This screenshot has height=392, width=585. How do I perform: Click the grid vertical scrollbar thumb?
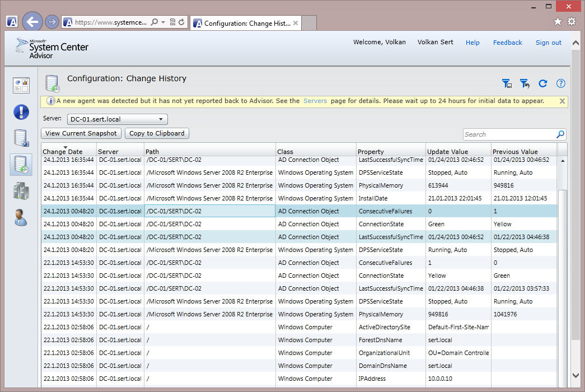point(562,287)
